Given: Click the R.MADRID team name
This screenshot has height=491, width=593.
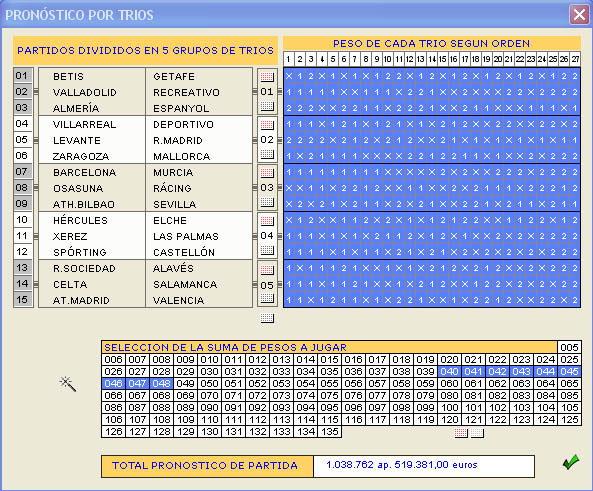Looking at the screenshot, I should tap(178, 141).
